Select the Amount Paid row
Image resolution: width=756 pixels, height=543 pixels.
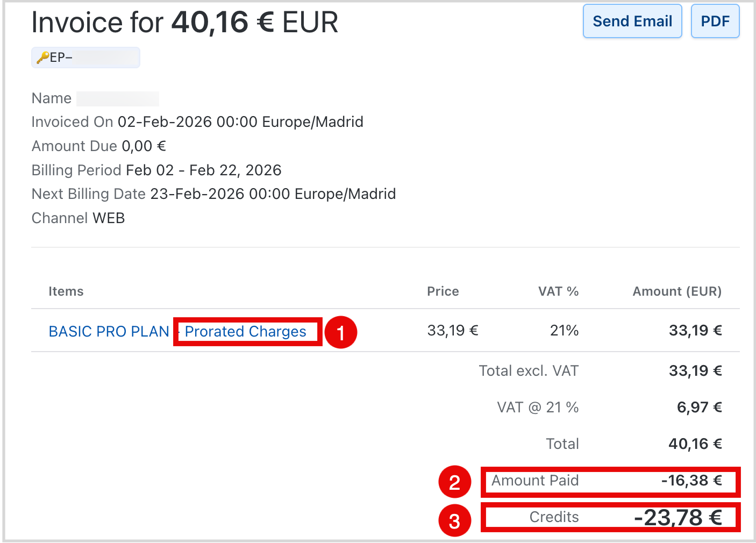pos(610,481)
